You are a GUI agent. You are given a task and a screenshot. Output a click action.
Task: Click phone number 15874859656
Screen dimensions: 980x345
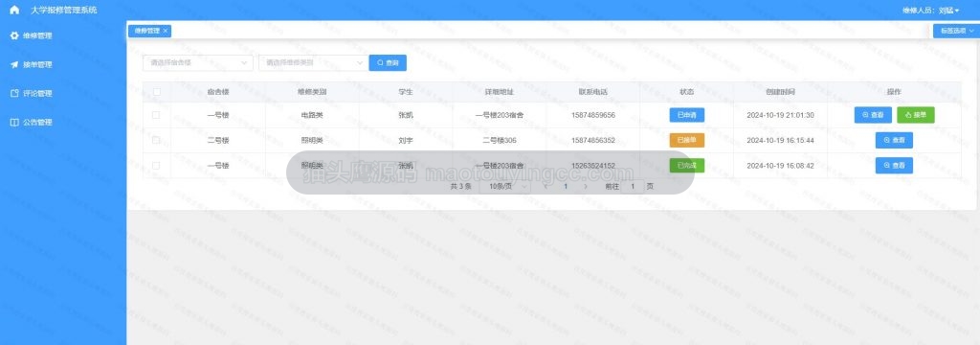point(593,115)
